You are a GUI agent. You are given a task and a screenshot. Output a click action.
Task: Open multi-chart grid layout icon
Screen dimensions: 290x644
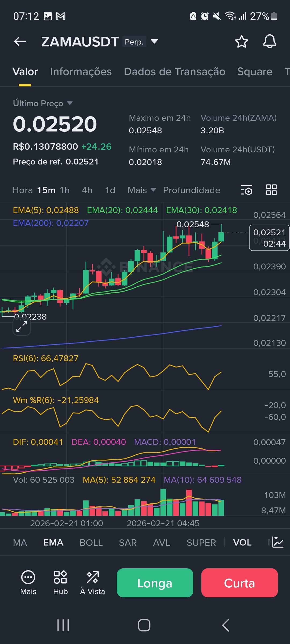point(271,190)
